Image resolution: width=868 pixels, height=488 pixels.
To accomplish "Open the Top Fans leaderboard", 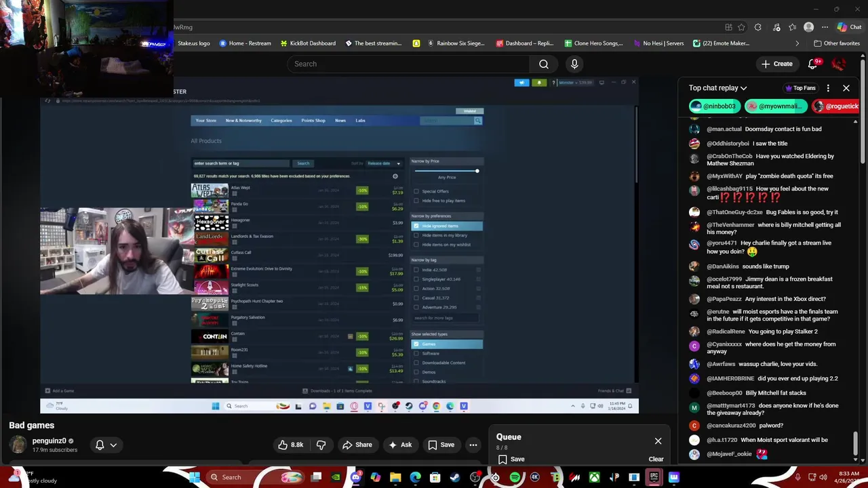I will (800, 88).
